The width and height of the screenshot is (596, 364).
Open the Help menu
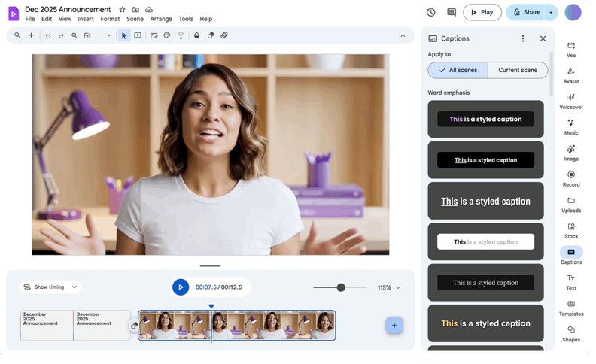pos(205,19)
